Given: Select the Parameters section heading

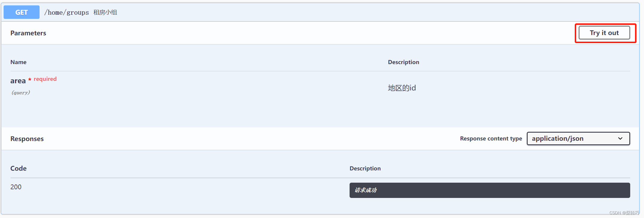Looking at the screenshot, I should click(x=28, y=33).
